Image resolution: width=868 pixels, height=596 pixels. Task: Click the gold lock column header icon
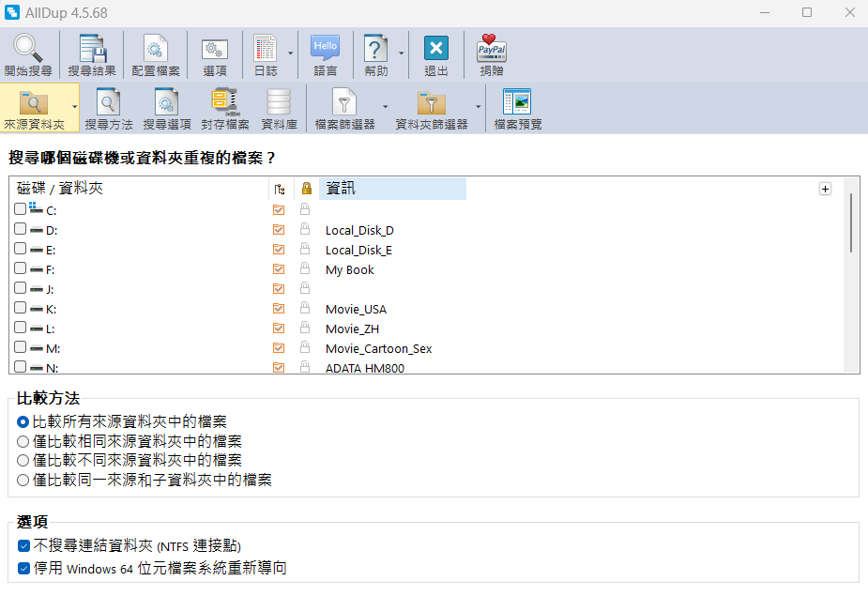click(x=306, y=189)
